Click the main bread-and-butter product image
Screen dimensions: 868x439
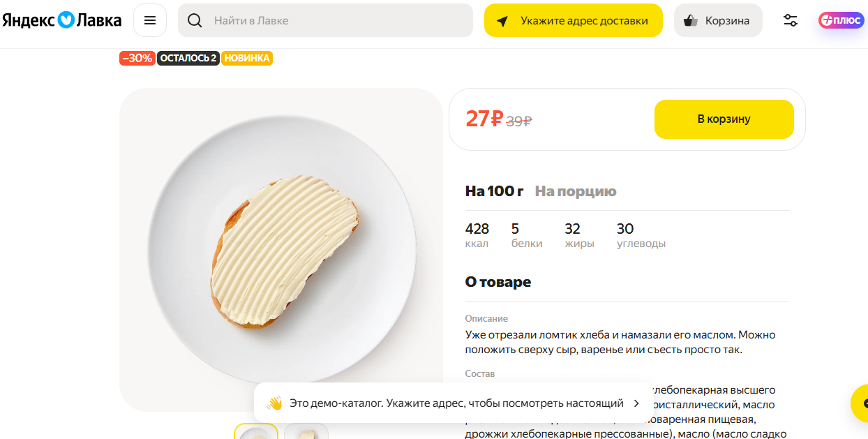click(x=281, y=249)
